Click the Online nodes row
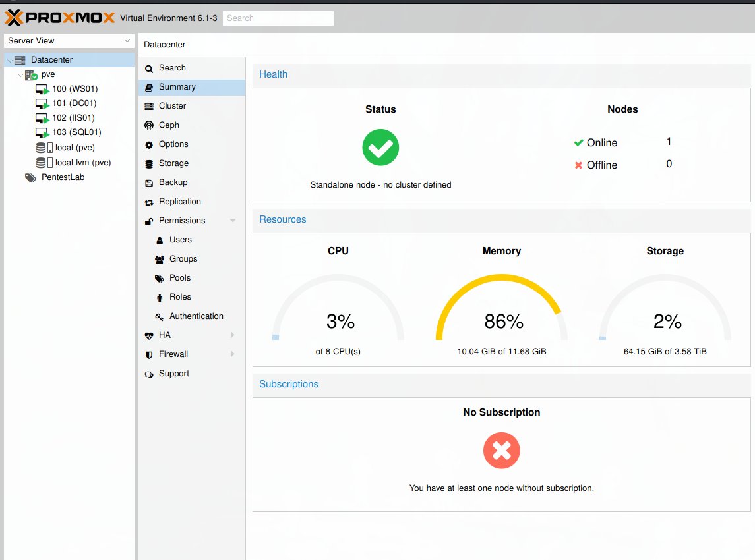 pyautogui.click(x=622, y=142)
